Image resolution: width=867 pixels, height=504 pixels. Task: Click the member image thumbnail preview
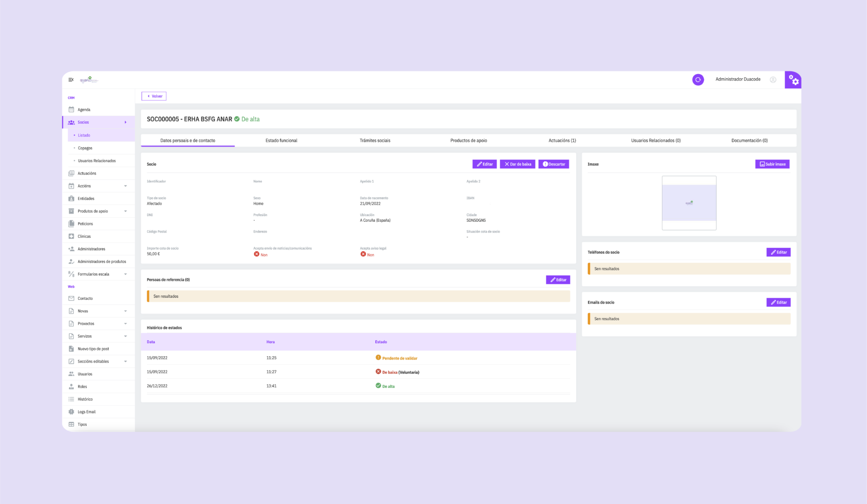[689, 203]
